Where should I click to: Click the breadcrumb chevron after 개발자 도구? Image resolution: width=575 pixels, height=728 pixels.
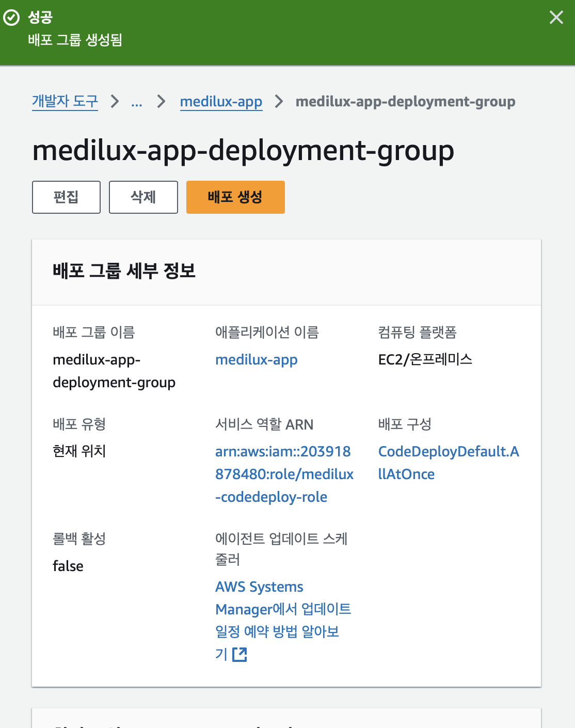point(115,102)
